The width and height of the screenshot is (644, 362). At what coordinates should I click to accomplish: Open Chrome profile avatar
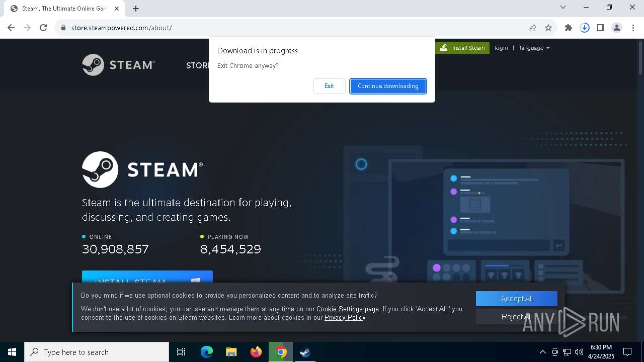(617, 28)
